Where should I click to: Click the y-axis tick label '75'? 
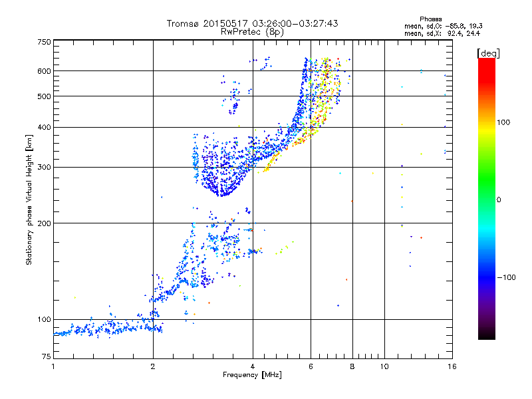46,356
